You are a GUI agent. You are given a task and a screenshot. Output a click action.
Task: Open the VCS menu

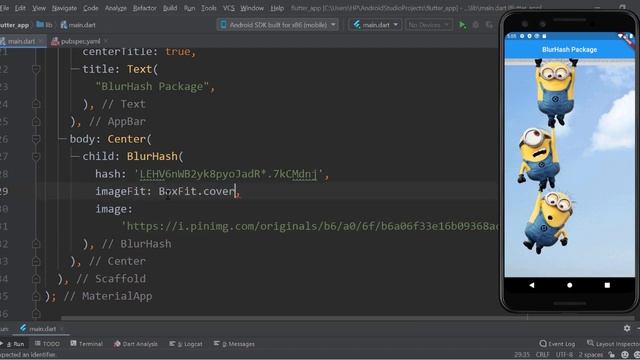229,8
